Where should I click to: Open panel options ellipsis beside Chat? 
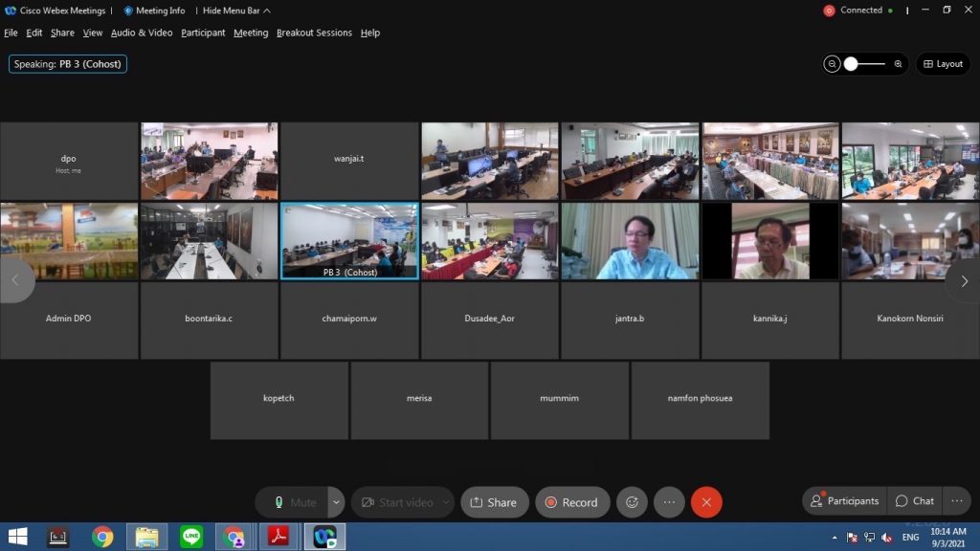click(x=956, y=501)
